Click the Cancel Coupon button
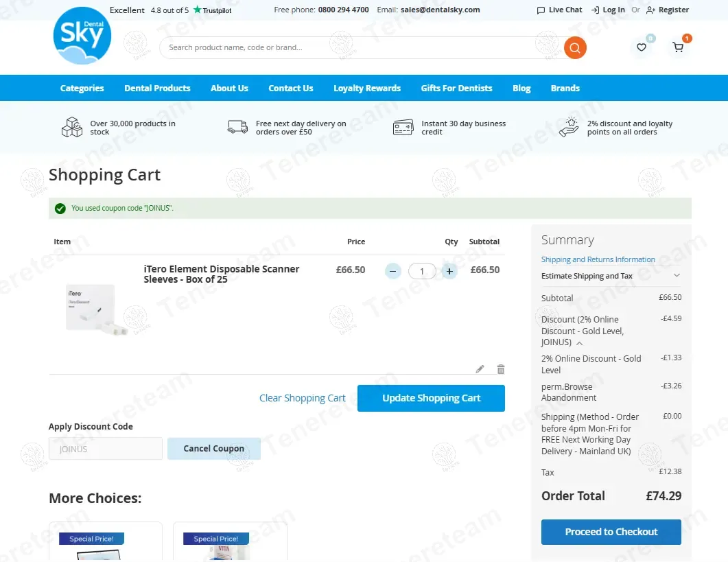728x562 pixels. click(213, 449)
